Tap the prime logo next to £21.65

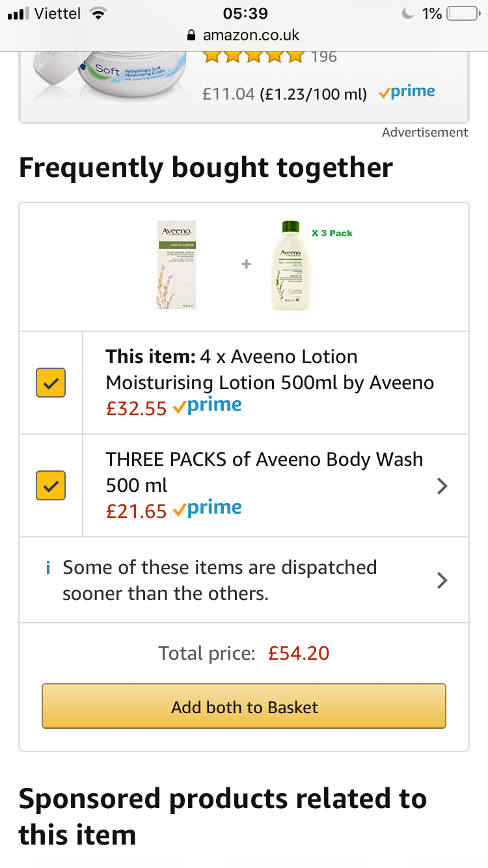pyautogui.click(x=207, y=509)
